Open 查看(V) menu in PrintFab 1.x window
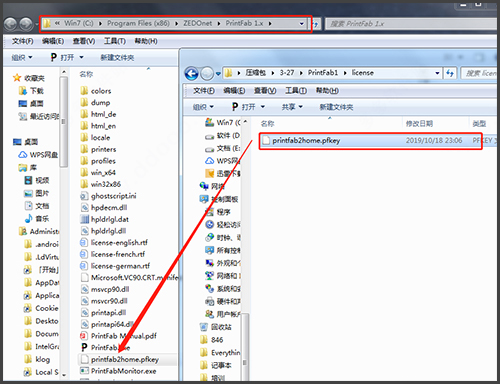This screenshot has width=500, height=384. pyautogui.click(x=84, y=41)
